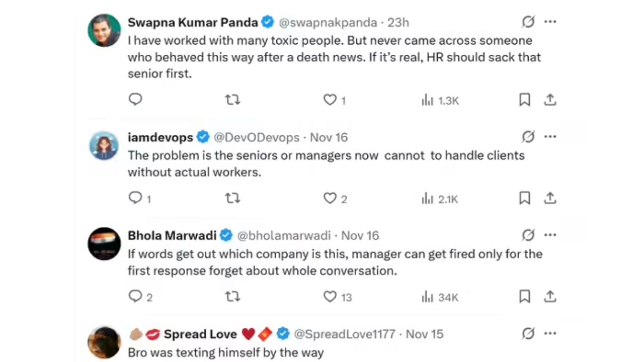Like the tweet from iamdevops
The height and width of the screenshot is (362, 644).
(330, 199)
